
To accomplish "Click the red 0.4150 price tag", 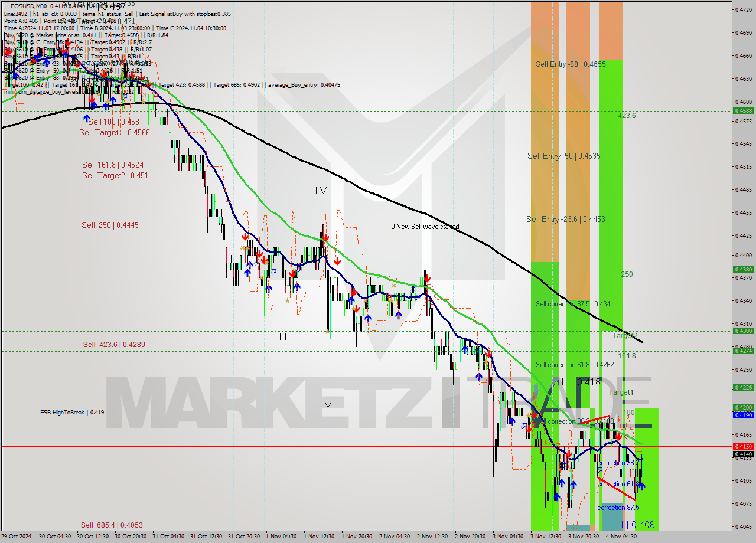I will coord(743,446).
